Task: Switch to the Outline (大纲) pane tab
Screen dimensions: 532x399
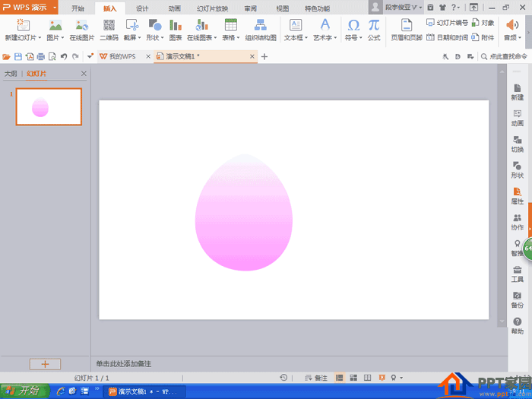Action: (x=11, y=74)
